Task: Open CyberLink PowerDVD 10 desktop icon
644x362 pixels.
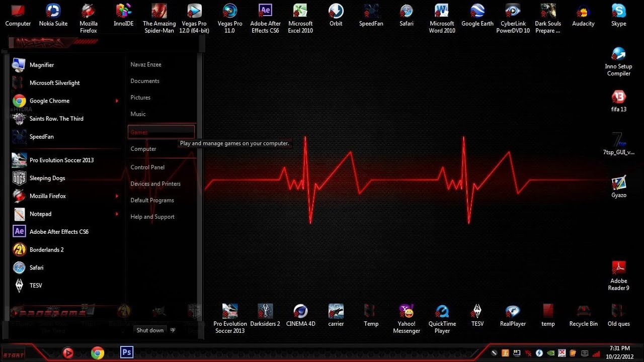Action: [x=513, y=18]
